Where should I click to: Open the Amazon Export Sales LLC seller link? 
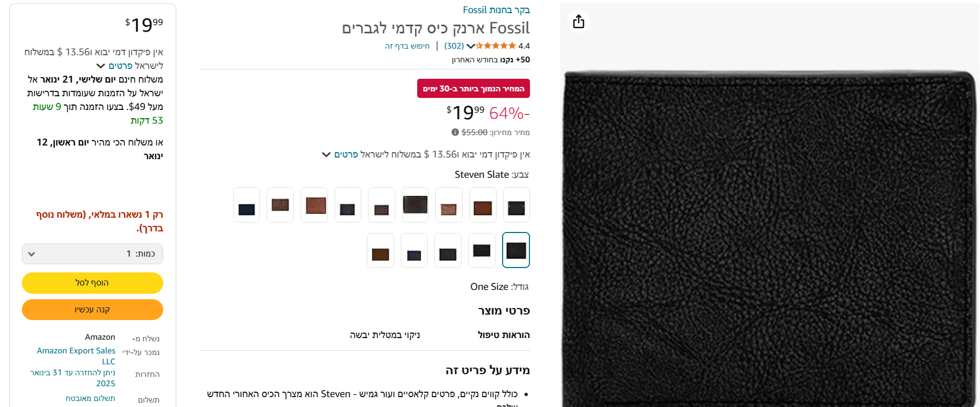pyautogui.click(x=76, y=356)
